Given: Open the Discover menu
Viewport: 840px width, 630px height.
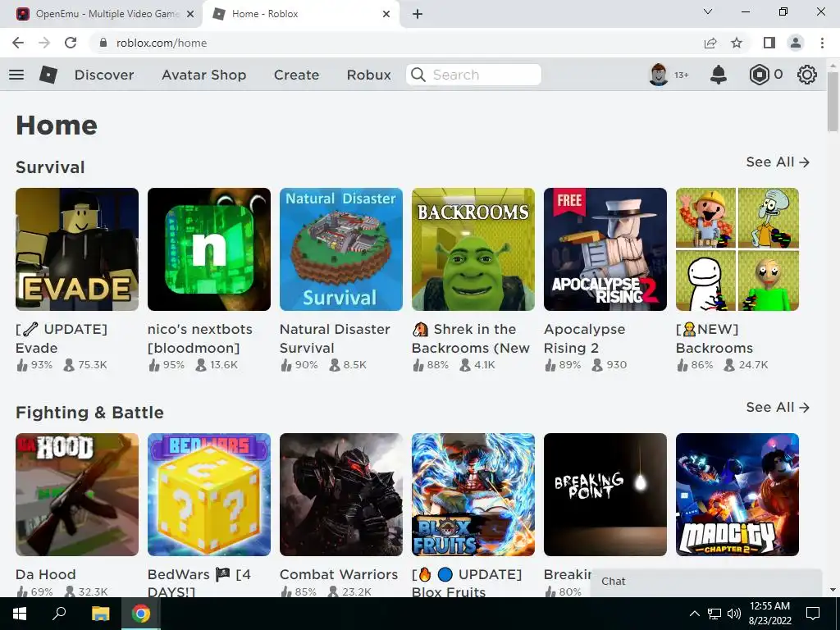Looking at the screenshot, I should pos(104,75).
